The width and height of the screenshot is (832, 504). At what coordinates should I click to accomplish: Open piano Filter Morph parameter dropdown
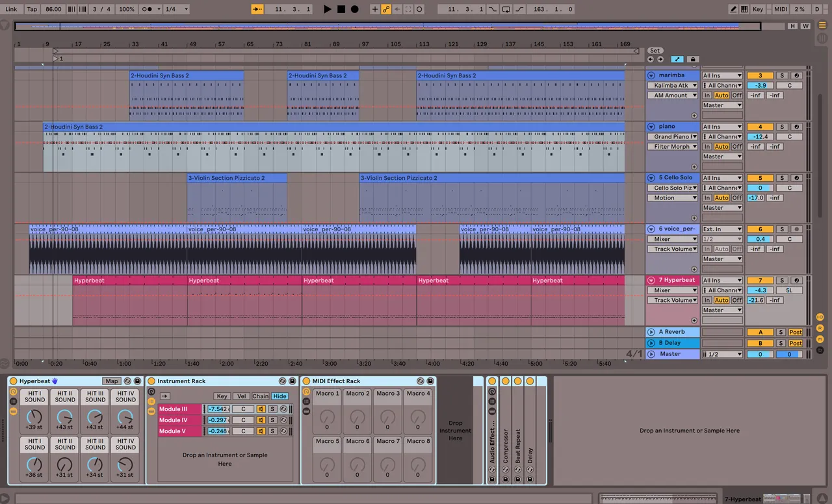coord(672,147)
